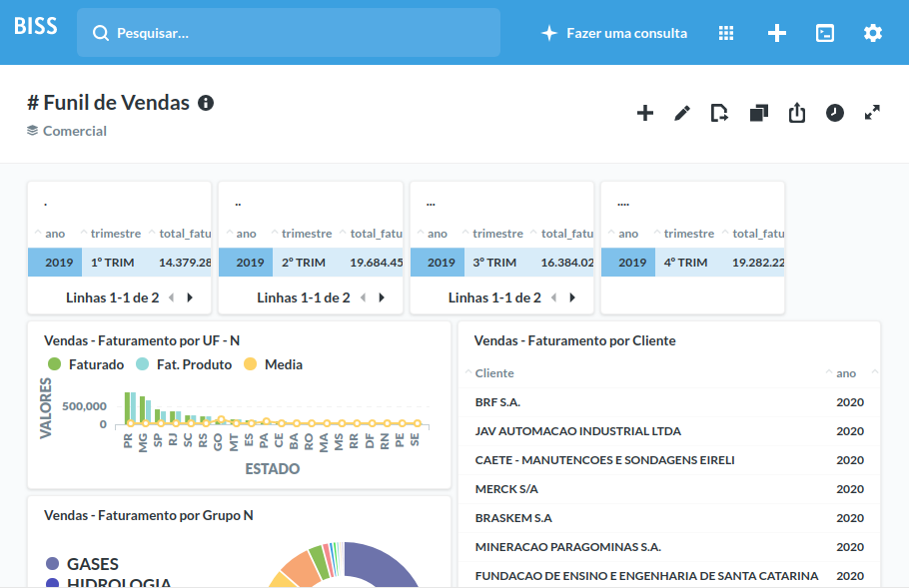Click the JAV AUTOMACAO INDUSTRIAL LTDA row
This screenshot has height=588, width=909.
click(669, 431)
